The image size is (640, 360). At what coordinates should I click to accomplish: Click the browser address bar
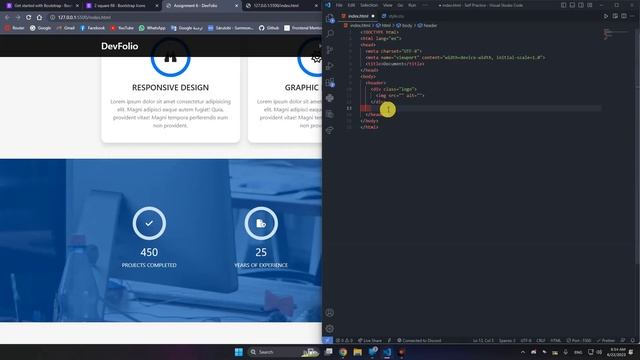[x=184, y=18]
